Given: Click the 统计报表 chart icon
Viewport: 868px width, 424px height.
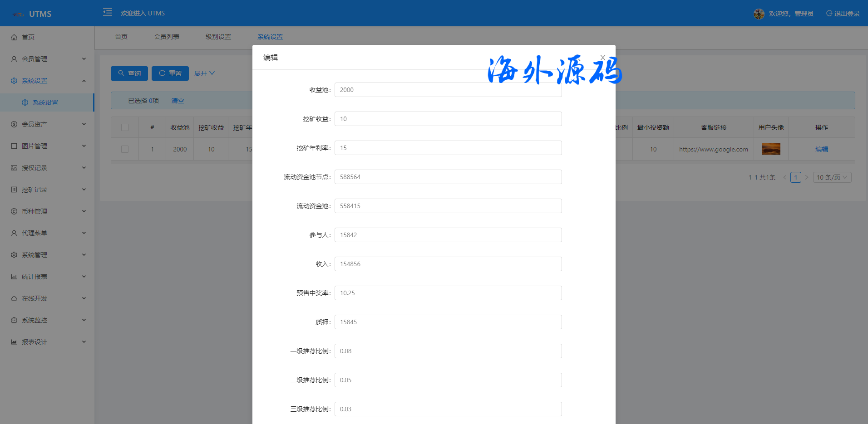Looking at the screenshot, I should coord(14,277).
